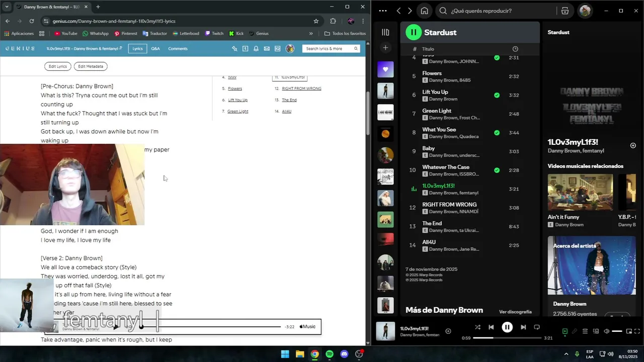Open Spotify browse icon beside search

pos(565,11)
